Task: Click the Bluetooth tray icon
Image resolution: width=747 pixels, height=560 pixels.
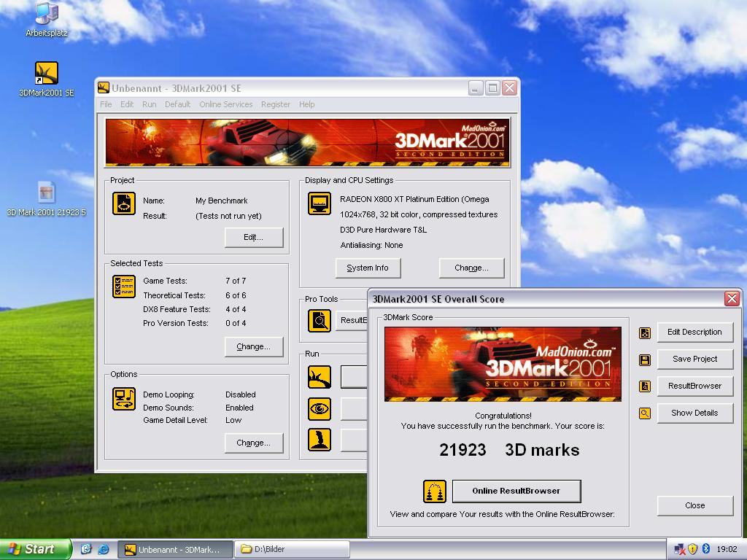Action: click(x=706, y=549)
